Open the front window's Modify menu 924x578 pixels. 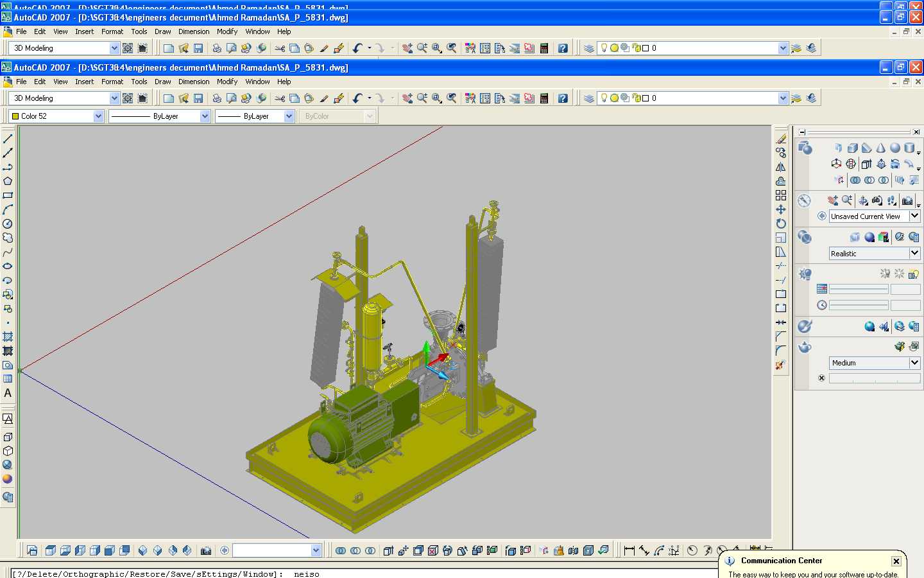coord(227,82)
